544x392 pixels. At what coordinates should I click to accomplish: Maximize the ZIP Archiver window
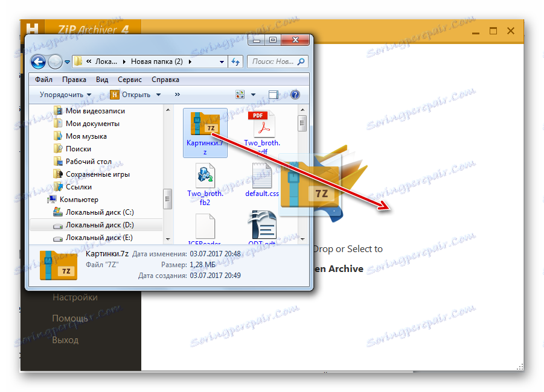coord(493,31)
